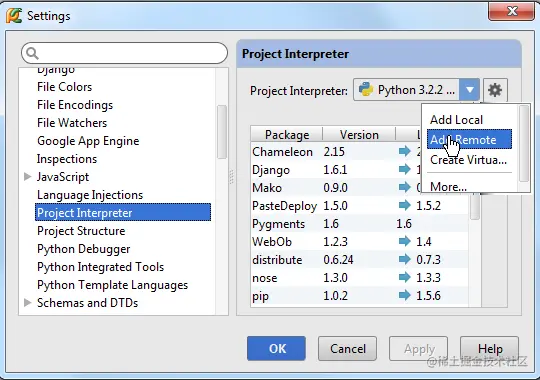Image resolution: width=540 pixels, height=380 pixels.
Task: Open Help for this settings page
Action: point(489,349)
